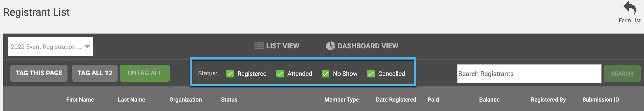This screenshot has height=111, width=644.
Task: Open the Form List link text
Action: (x=629, y=21)
